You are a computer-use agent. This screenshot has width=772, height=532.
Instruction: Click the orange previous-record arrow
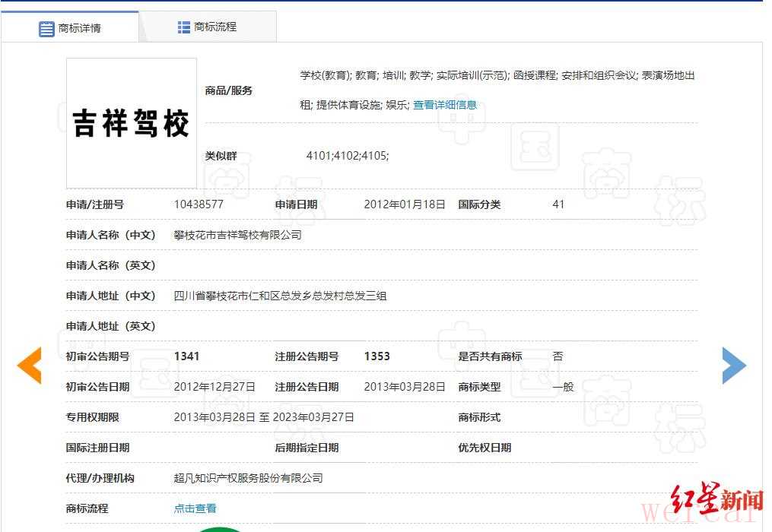pyautogui.click(x=29, y=366)
